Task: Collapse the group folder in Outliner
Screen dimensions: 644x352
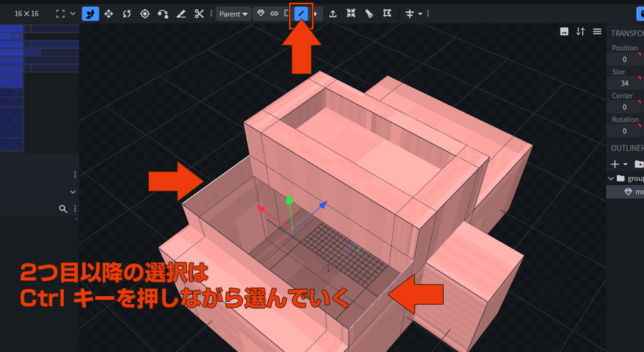Action: coord(611,178)
